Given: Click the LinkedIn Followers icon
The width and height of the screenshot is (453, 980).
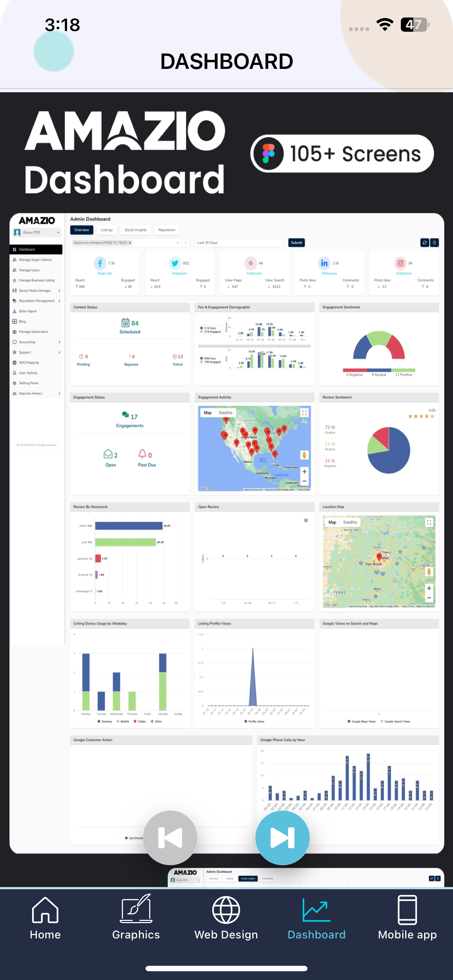Looking at the screenshot, I should [x=324, y=263].
